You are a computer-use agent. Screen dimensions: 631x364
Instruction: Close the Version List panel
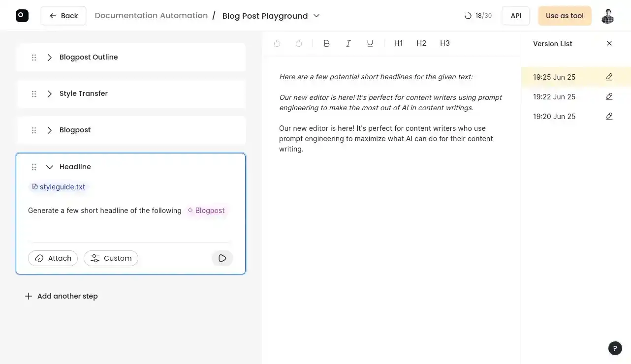609,43
